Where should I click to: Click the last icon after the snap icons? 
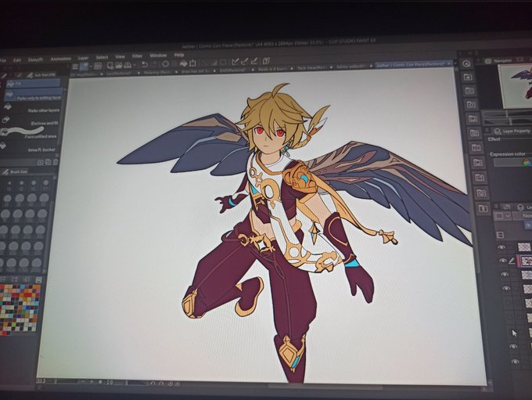[266, 60]
